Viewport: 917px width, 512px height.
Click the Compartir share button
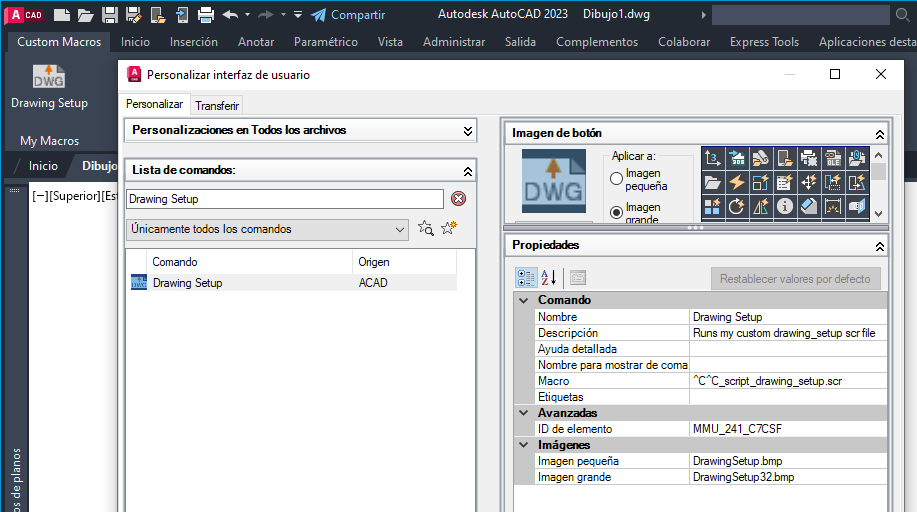(348, 15)
